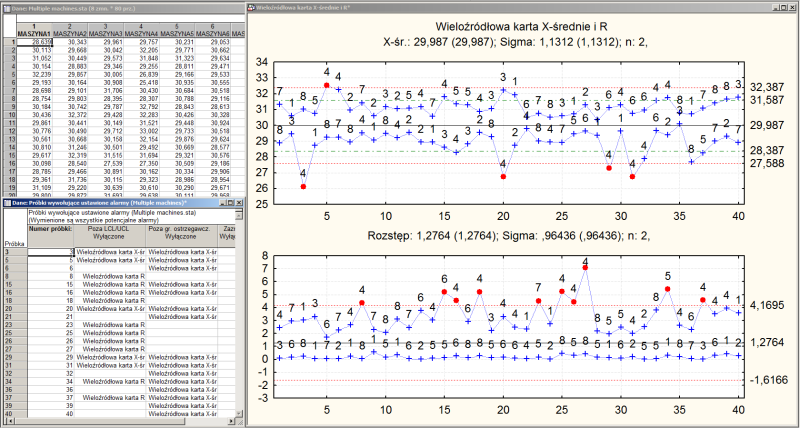Close the chart window
Screen dimensions: 800x428
[x=791, y=6]
